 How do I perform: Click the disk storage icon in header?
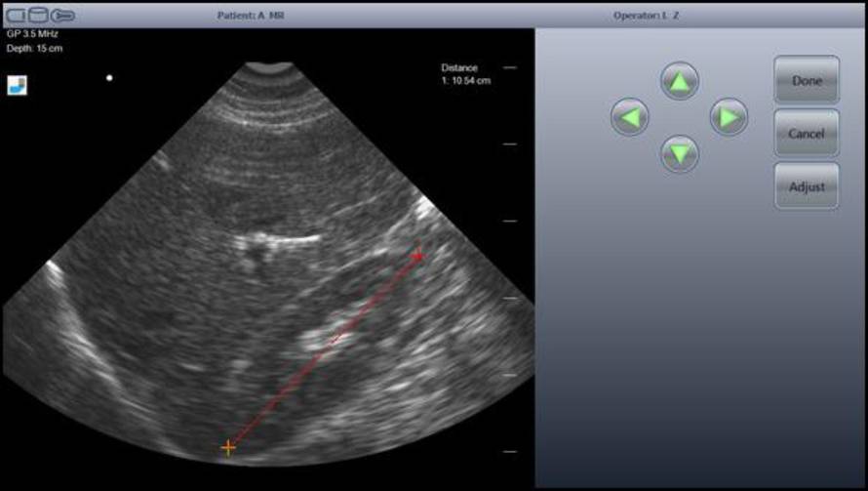point(38,16)
